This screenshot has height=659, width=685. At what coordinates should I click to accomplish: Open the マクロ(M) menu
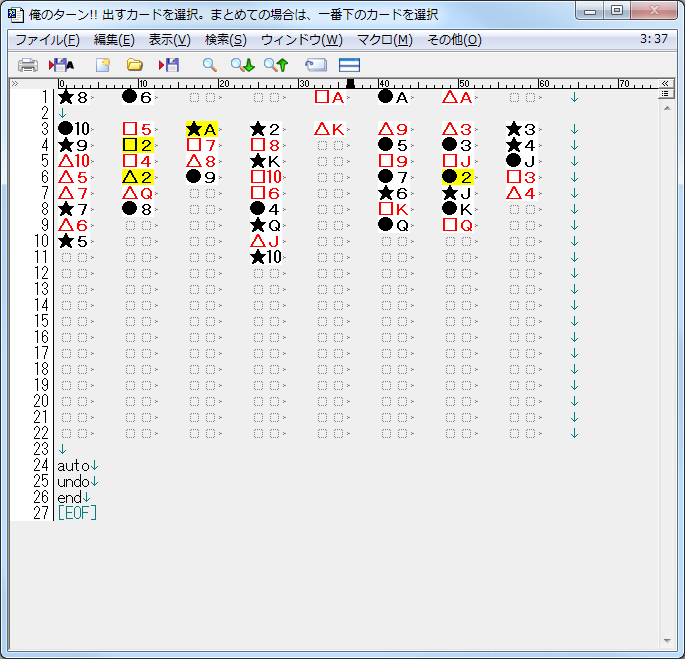point(384,40)
